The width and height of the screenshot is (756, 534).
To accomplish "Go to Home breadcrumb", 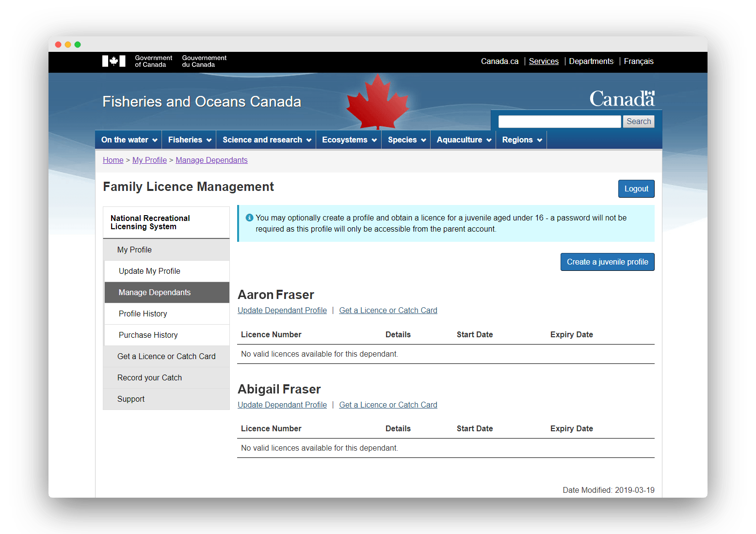I will (x=113, y=160).
